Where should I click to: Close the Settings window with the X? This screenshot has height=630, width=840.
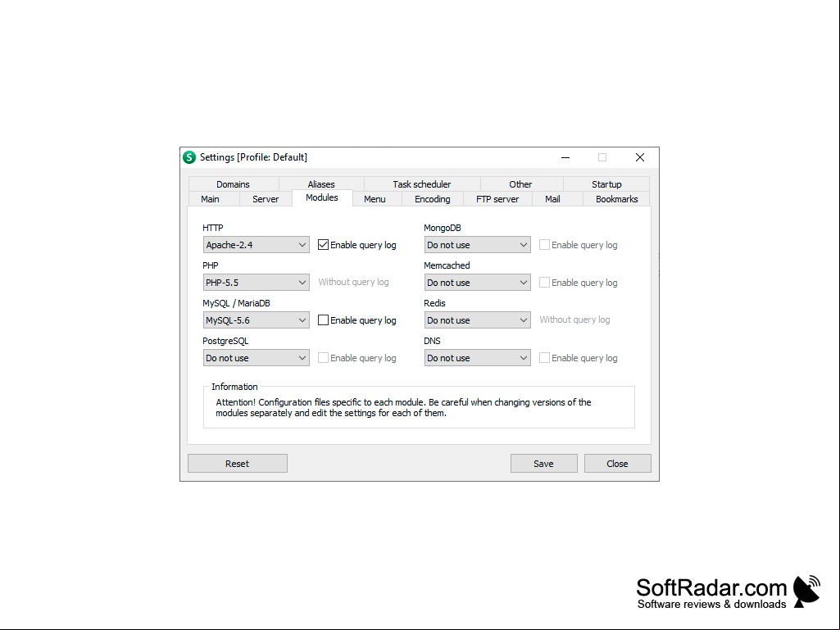click(640, 157)
